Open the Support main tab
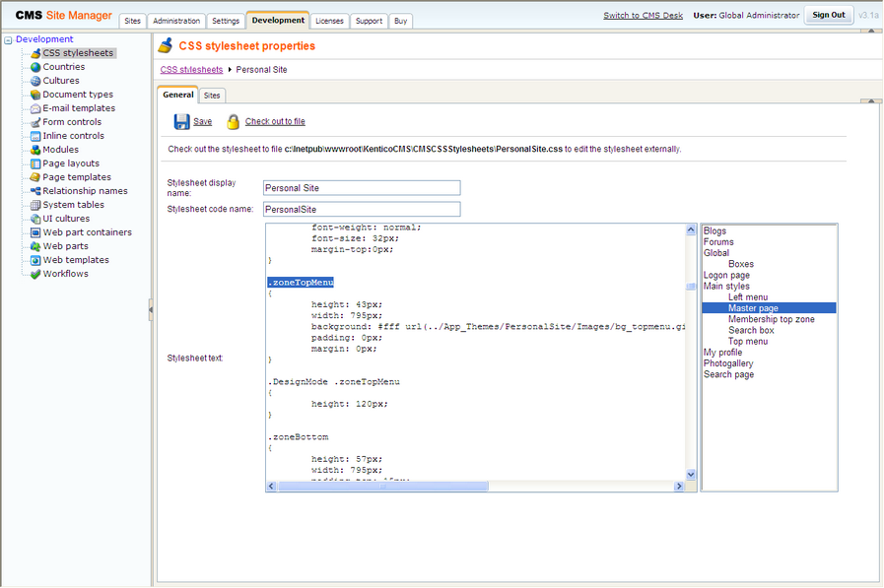 [x=369, y=21]
